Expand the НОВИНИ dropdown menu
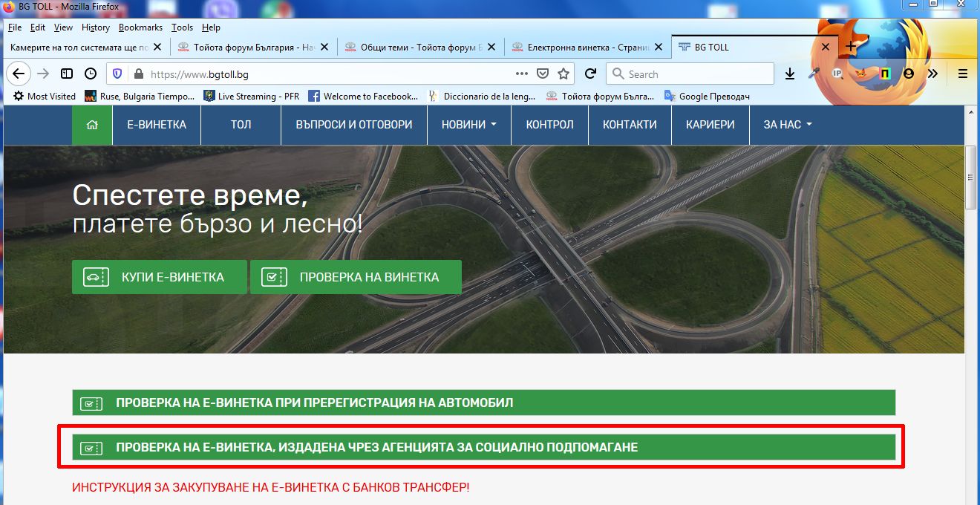Screen dimensions: 980x505 [468, 125]
